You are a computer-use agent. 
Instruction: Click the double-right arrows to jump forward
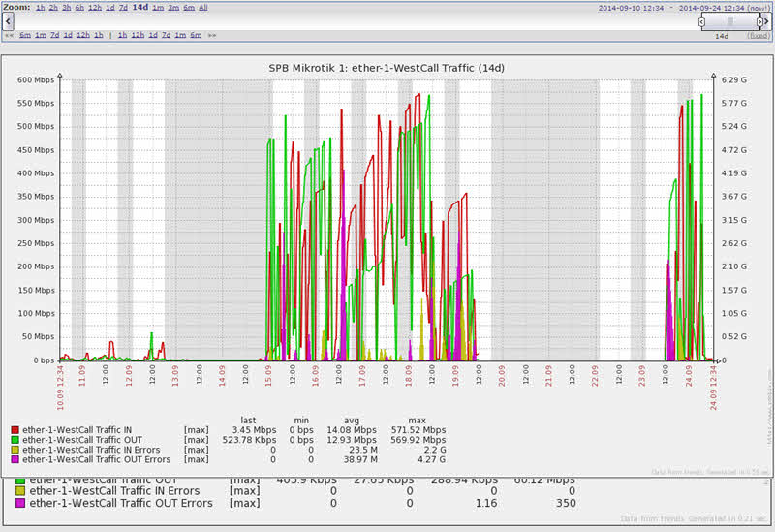pos(212,35)
